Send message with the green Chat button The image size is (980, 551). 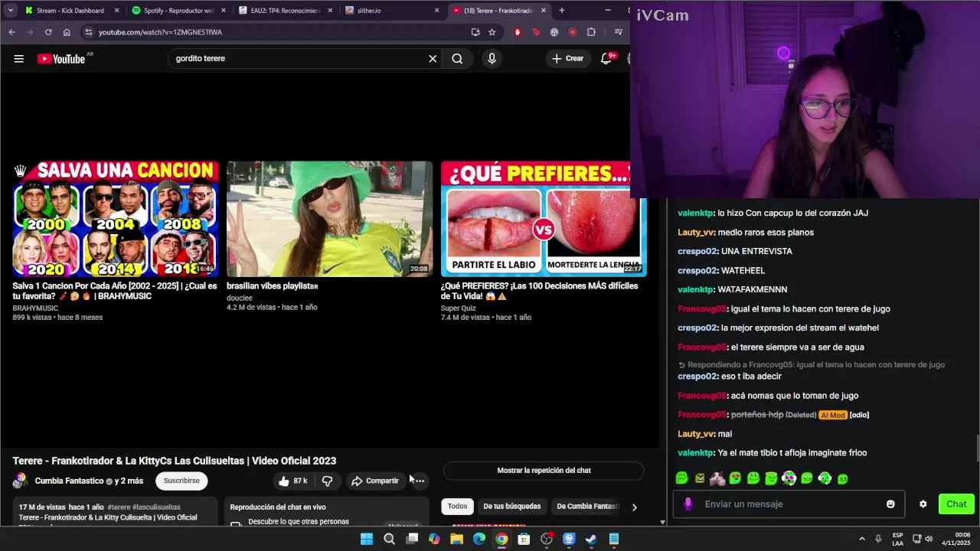pos(956,504)
